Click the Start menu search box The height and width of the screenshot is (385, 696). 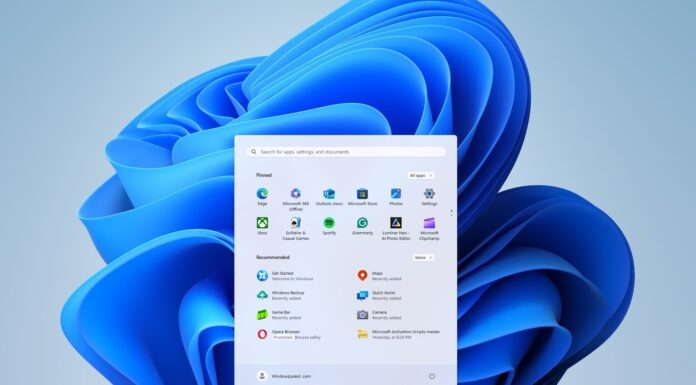click(x=345, y=152)
